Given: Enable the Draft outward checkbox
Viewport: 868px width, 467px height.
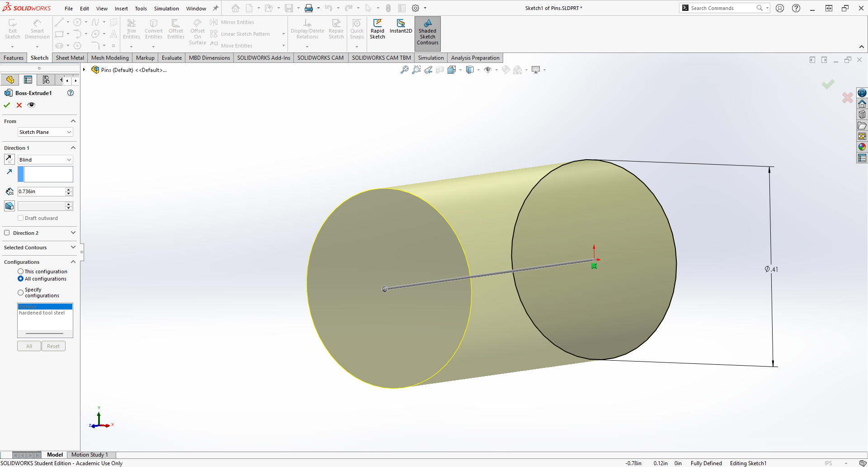Looking at the screenshot, I should pyautogui.click(x=20, y=218).
